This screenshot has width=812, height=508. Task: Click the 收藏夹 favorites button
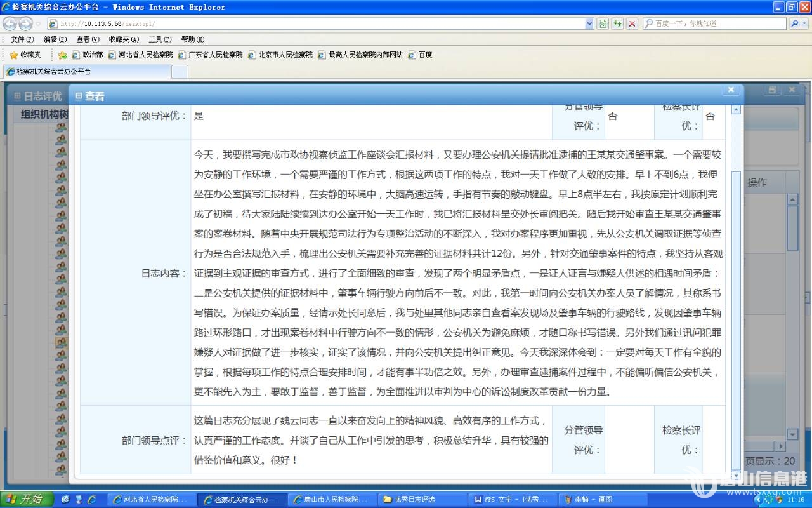(x=25, y=55)
